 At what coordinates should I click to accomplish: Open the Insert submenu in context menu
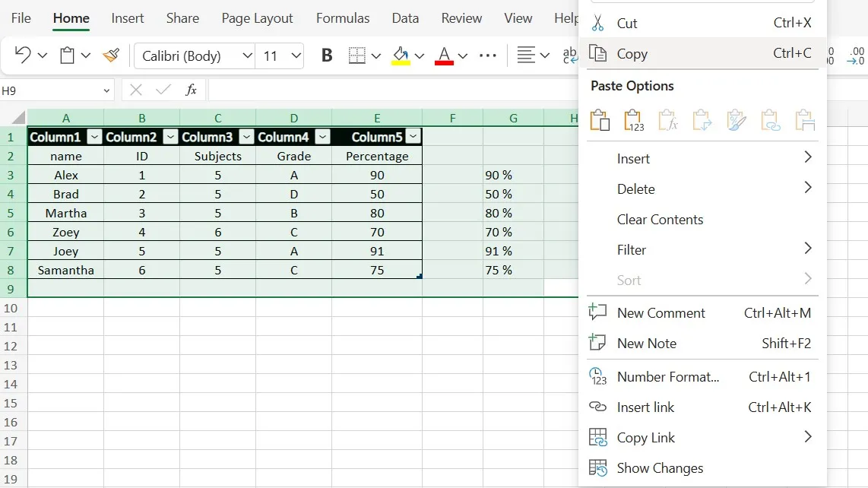click(702, 158)
